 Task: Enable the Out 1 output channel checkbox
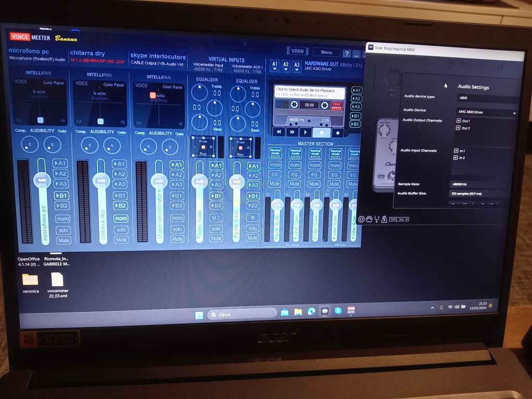(458, 120)
